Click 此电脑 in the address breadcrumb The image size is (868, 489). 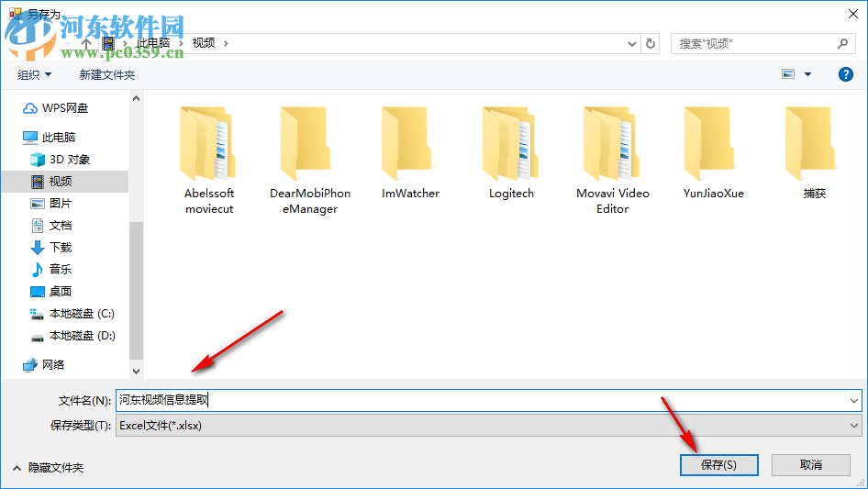click(153, 43)
